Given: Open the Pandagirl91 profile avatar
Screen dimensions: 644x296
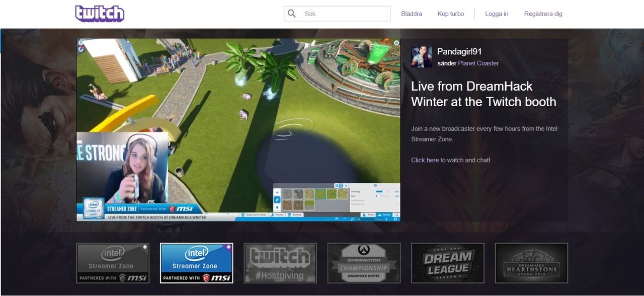Looking at the screenshot, I should pos(422,57).
